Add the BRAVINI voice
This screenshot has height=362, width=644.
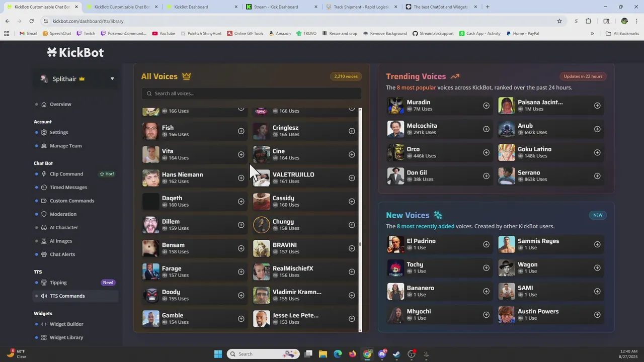[x=352, y=248]
